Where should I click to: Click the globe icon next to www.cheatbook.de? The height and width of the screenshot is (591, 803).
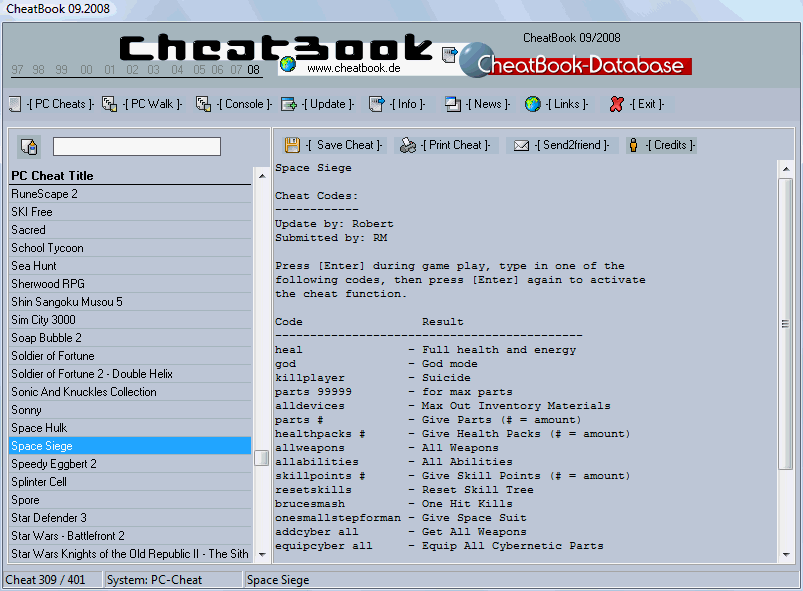[x=288, y=64]
